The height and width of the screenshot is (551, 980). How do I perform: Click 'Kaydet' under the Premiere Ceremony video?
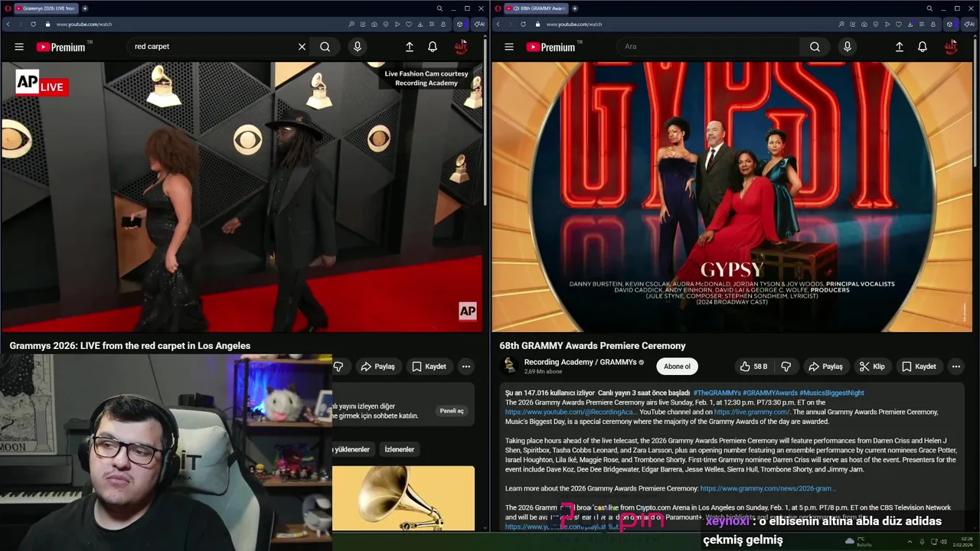point(919,367)
